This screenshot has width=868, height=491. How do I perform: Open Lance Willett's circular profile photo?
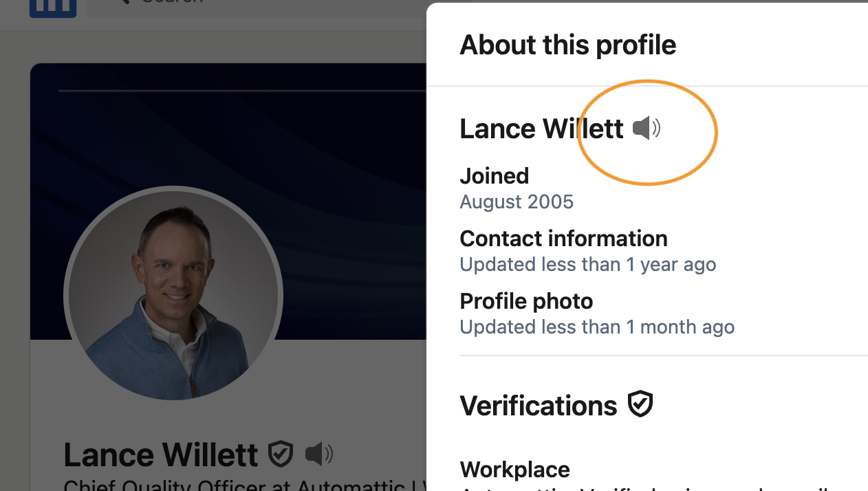173,296
